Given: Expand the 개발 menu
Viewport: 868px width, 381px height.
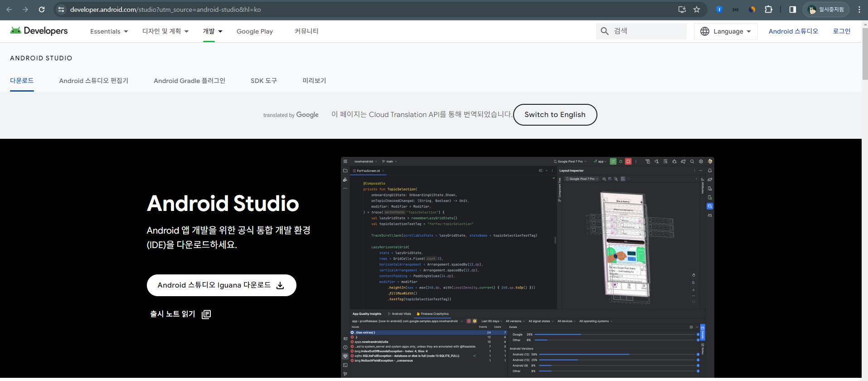Looking at the screenshot, I should click(x=213, y=31).
